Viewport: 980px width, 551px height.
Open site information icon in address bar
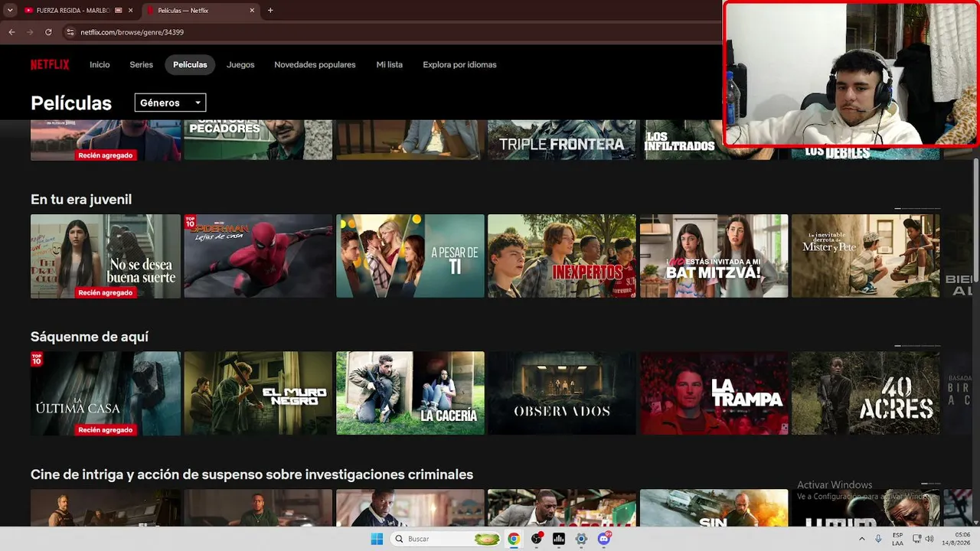(x=70, y=32)
